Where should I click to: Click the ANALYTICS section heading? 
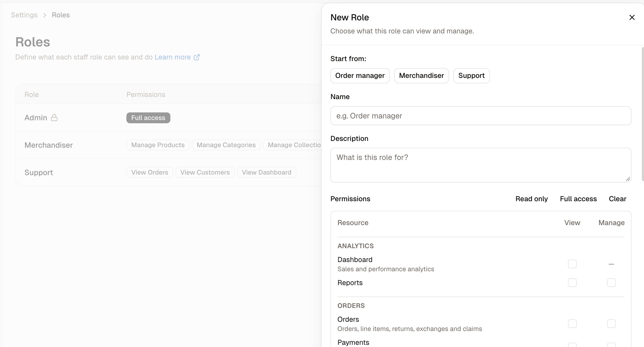click(355, 246)
